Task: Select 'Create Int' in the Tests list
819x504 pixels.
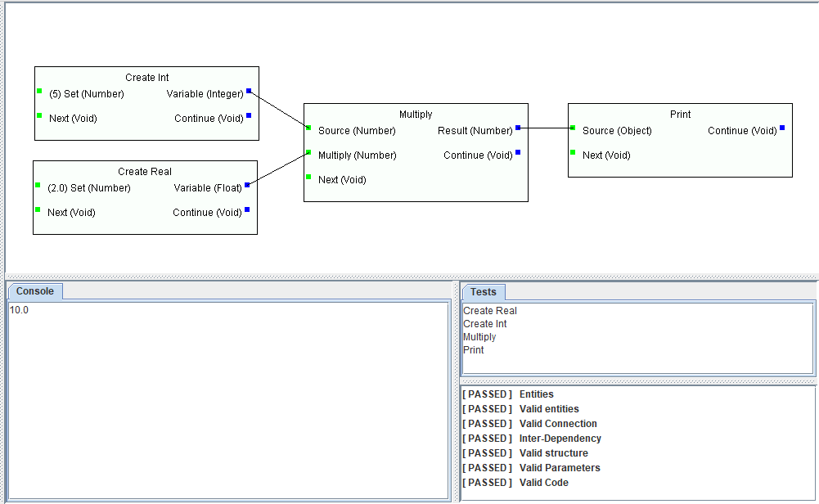Action: [x=484, y=324]
